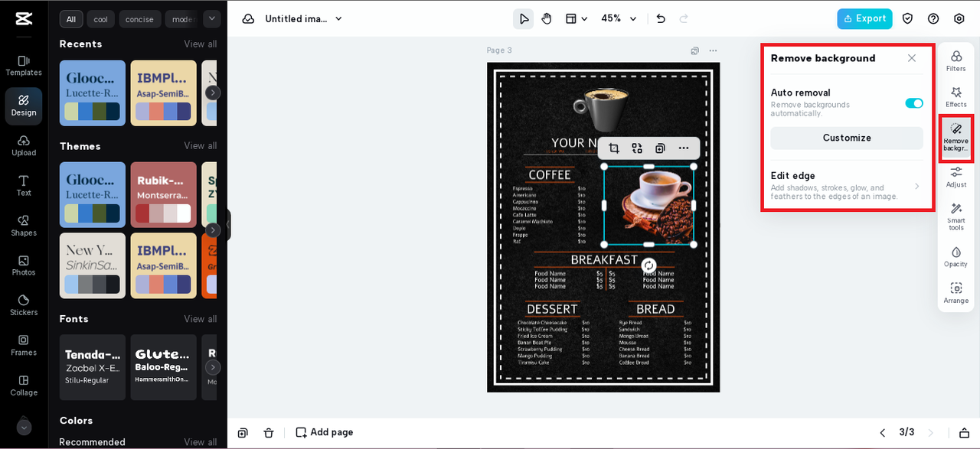Open the Design sidebar panel
This screenshot has height=449, width=980.
tap(24, 106)
